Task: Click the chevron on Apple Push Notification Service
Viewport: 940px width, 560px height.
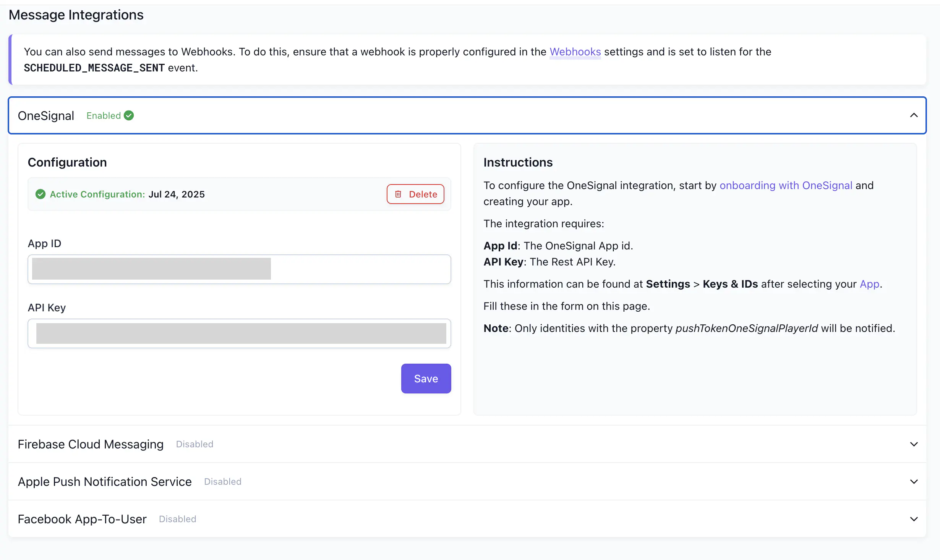Action: pyautogui.click(x=914, y=481)
